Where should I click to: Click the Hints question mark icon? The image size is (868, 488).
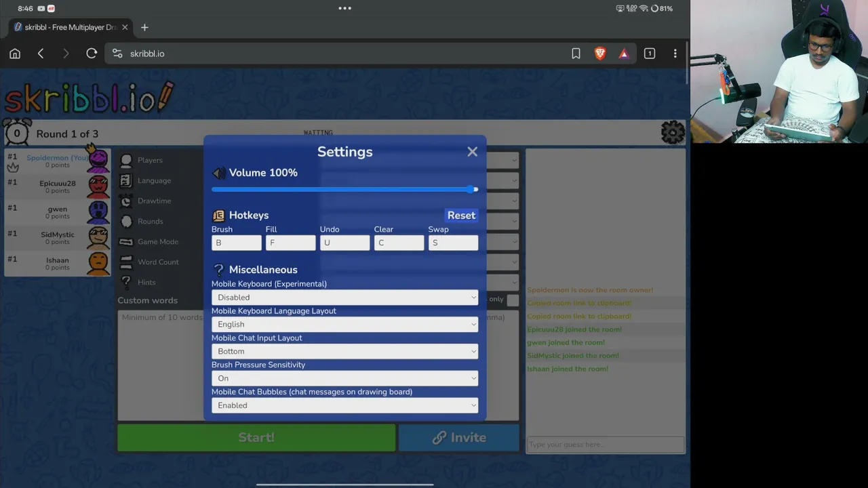[x=126, y=283]
